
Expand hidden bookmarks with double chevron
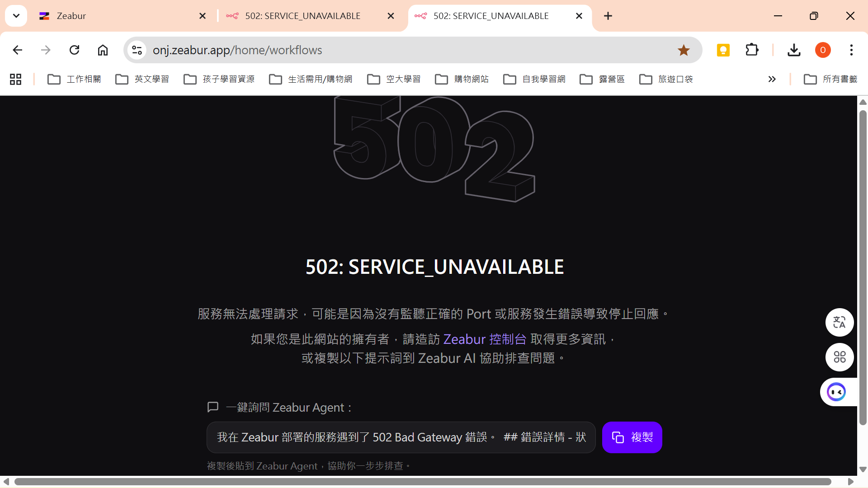click(772, 79)
